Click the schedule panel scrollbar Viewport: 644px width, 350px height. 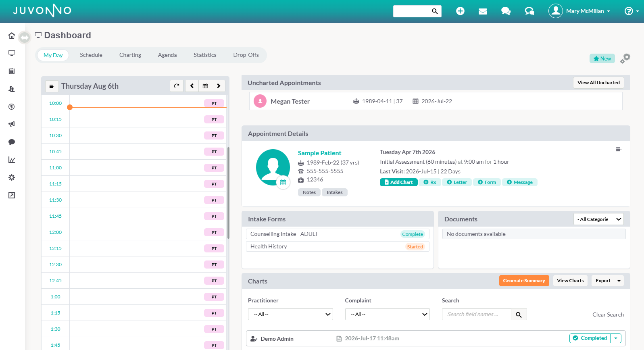(x=228, y=193)
